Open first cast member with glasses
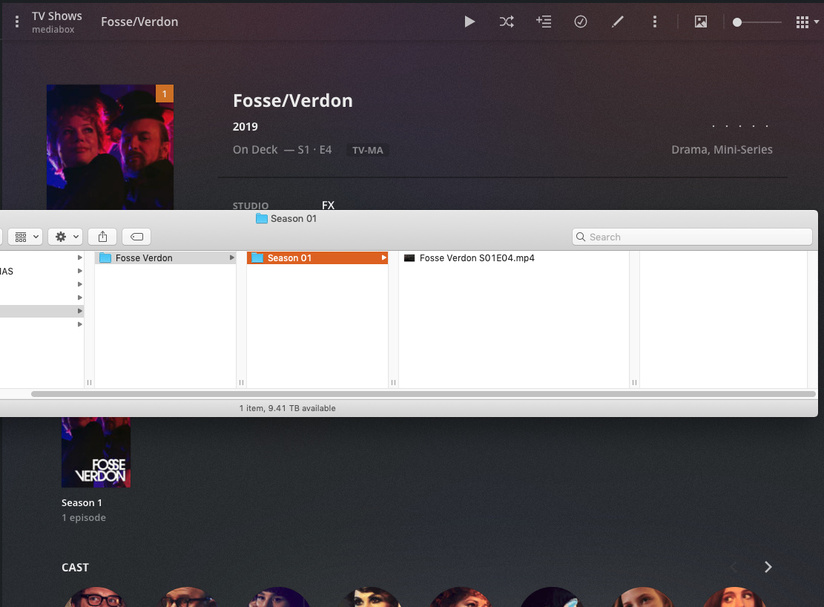The height and width of the screenshot is (607, 824). (x=96, y=597)
